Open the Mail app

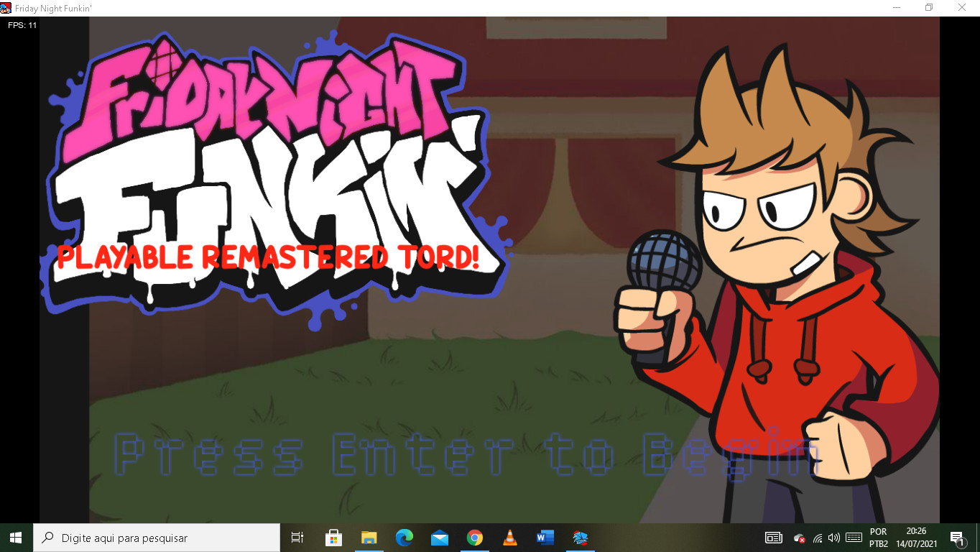coord(440,538)
